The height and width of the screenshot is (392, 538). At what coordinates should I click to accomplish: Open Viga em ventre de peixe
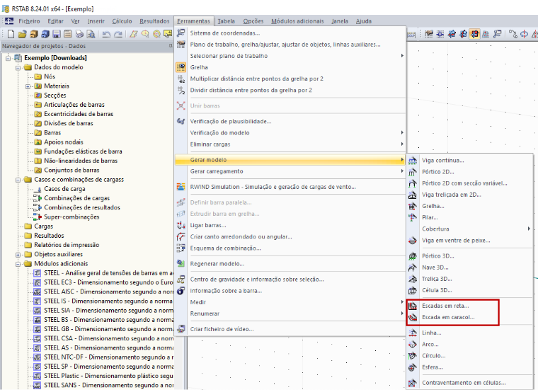(x=469, y=241)
